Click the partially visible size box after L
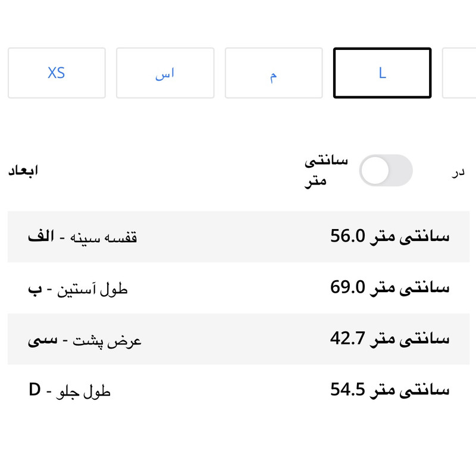Viewport: 476px width, 476px height. [459, 73]
